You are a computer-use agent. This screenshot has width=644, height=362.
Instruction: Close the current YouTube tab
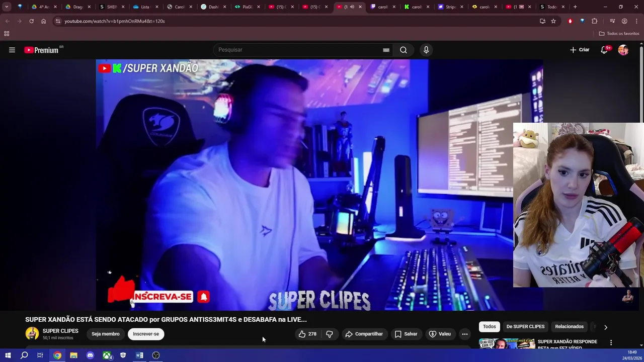(360, 7)
